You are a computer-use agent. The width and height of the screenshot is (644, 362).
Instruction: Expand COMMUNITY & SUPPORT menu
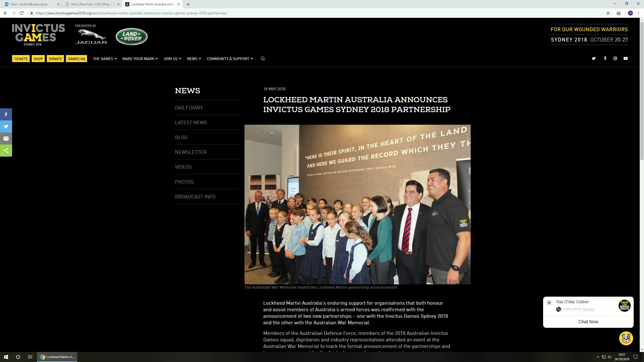pos(230,59)
